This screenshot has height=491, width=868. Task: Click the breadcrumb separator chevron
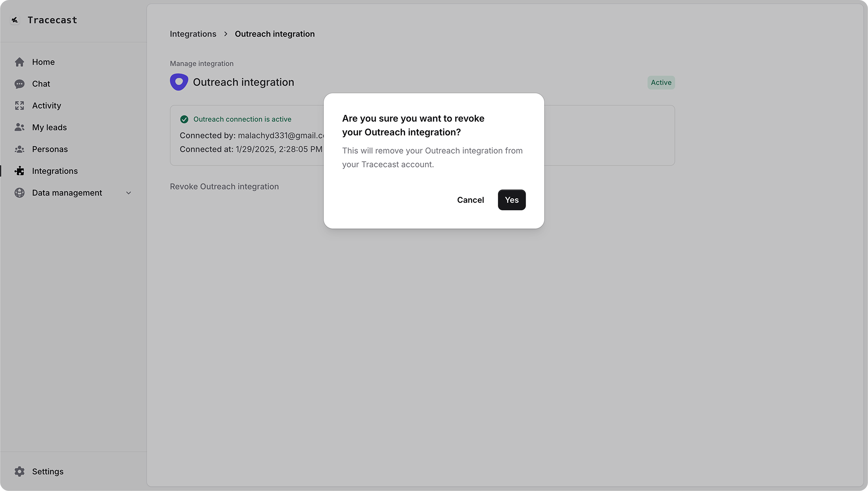pos(226,34)
